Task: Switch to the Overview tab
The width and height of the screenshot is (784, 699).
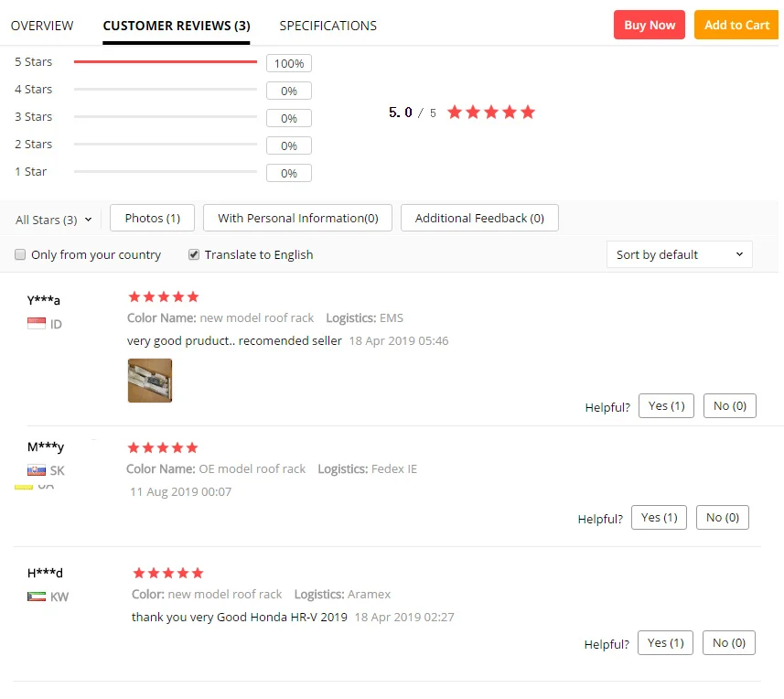Action: 42,26
